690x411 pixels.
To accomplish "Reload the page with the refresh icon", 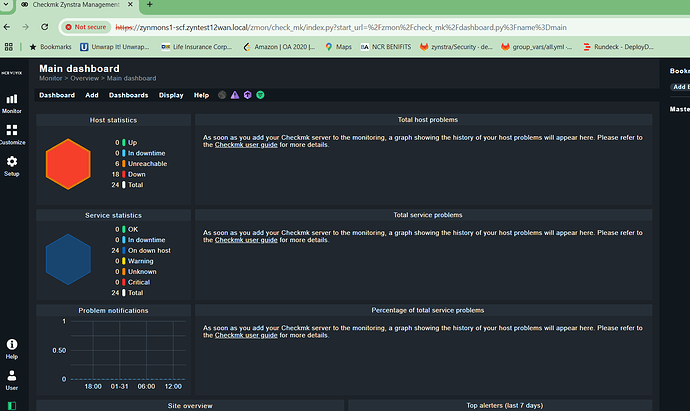I will 44,27.
